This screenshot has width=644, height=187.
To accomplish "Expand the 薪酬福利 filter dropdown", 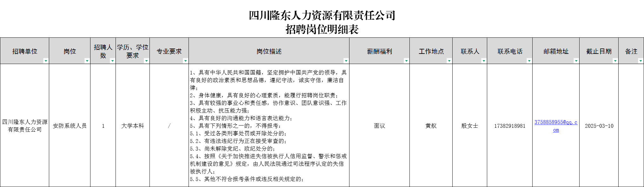I will [x=406, y=61].
